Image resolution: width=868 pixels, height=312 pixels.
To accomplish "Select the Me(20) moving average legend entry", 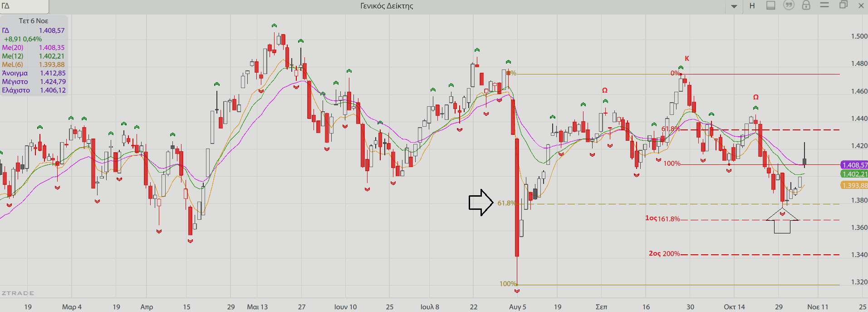I will 33,47.
